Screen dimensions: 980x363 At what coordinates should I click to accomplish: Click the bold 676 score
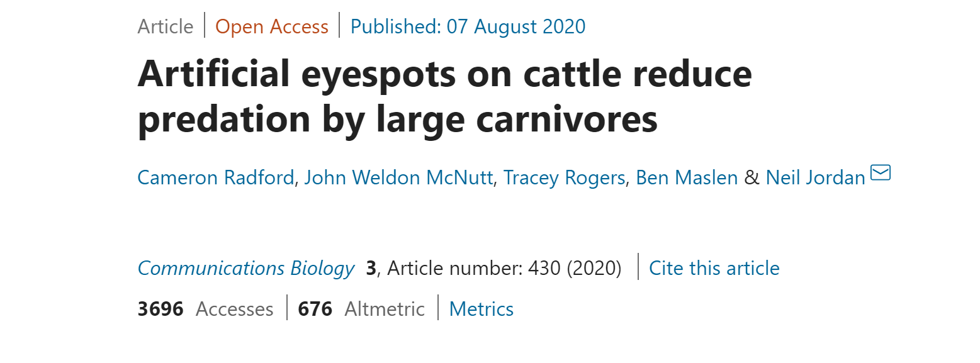315,310
